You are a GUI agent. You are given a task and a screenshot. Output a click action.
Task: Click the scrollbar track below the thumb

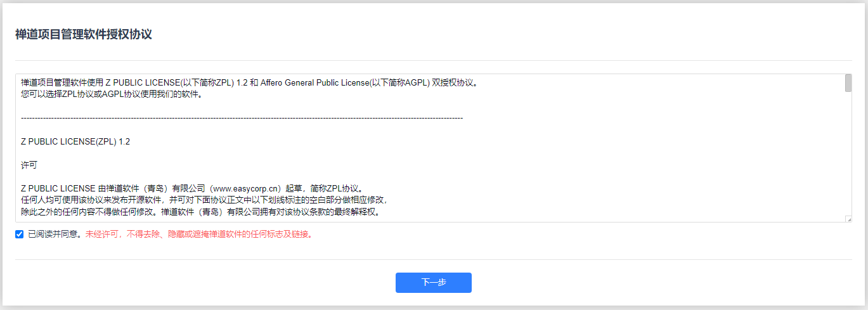click(x=848, y=153)
